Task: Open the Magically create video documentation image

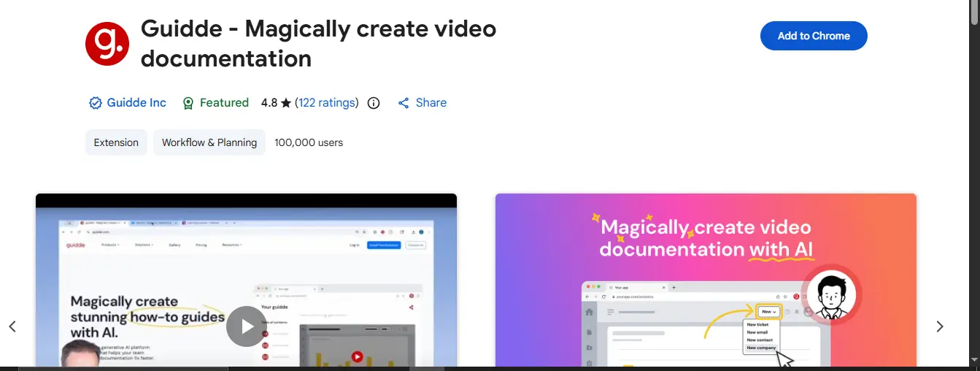Action: coord(706,280)
